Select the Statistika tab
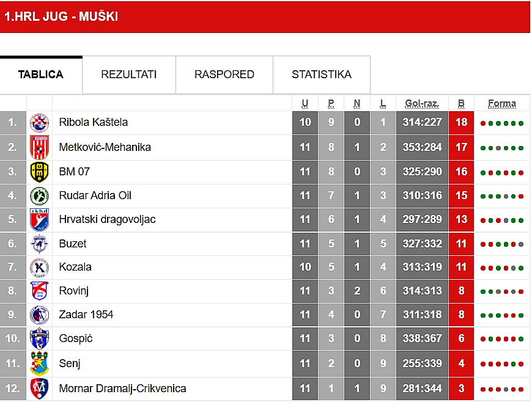 (x=322, y=75)
